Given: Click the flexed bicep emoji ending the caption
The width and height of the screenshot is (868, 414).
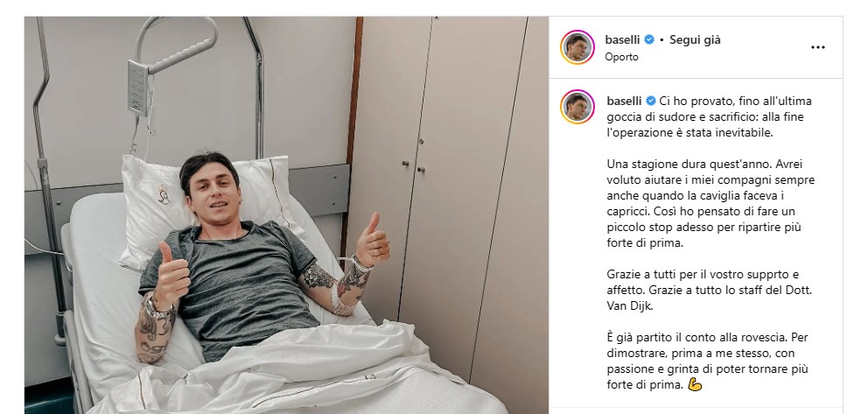Looking at the screenshot, I should coord(694,384).
